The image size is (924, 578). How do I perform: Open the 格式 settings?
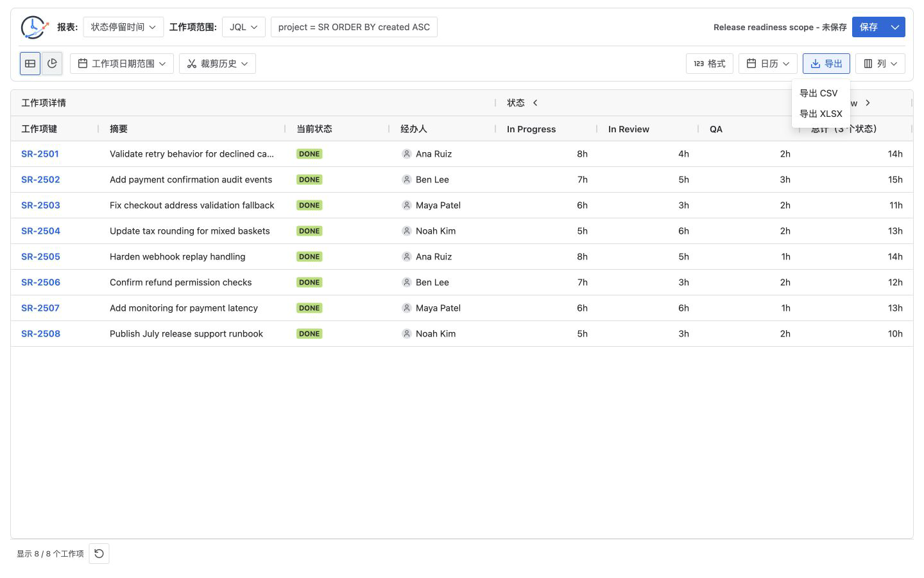[x=710, y=64]
